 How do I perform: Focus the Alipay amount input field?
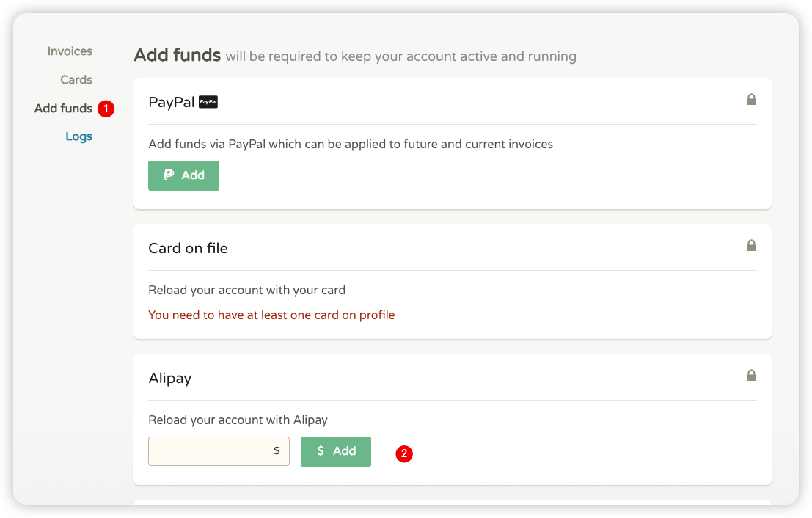[209, 451]
